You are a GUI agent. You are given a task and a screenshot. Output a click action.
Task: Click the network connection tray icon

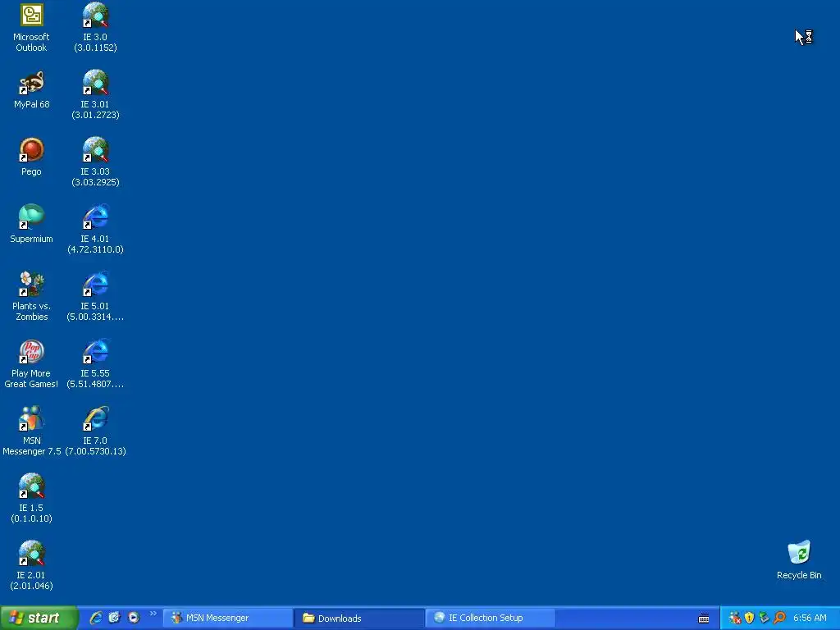point(765,619)
